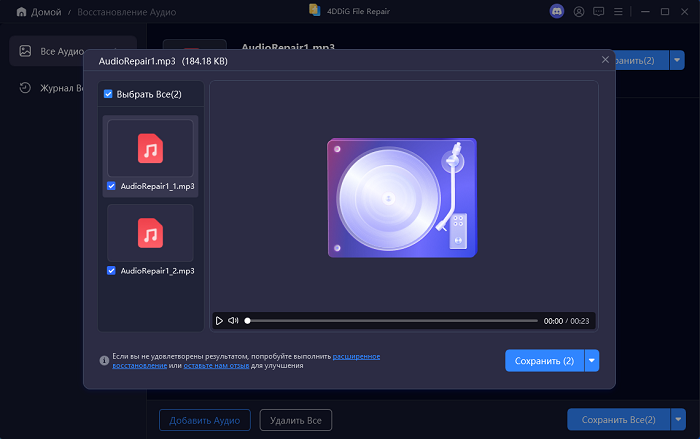700x439 pixels.
Task: Open the Все Аудио sidebar tab
Action: pos(73,51)
